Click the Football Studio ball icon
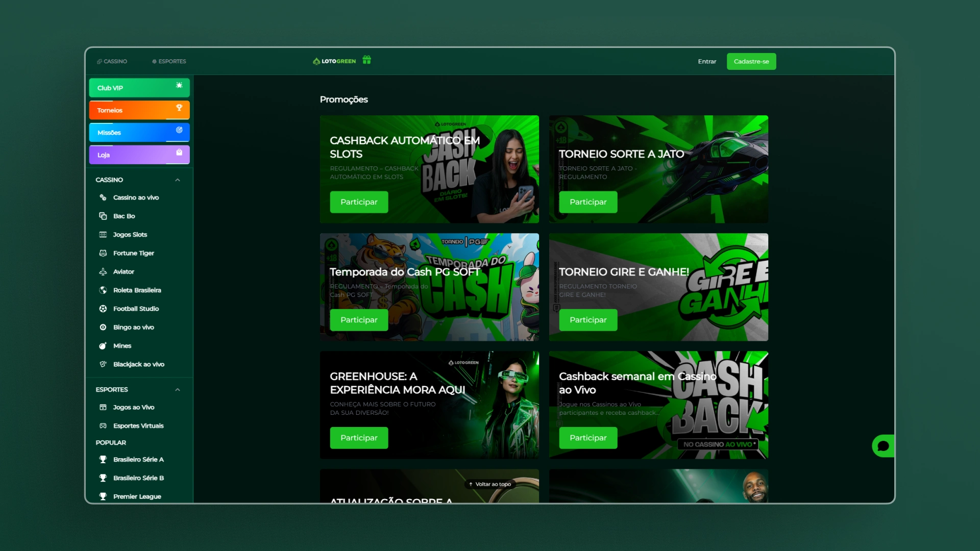 click(x=103, y=309)
